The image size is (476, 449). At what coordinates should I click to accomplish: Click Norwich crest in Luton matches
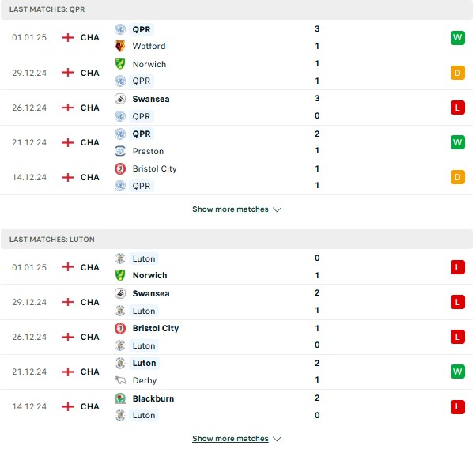pos(120,275)
